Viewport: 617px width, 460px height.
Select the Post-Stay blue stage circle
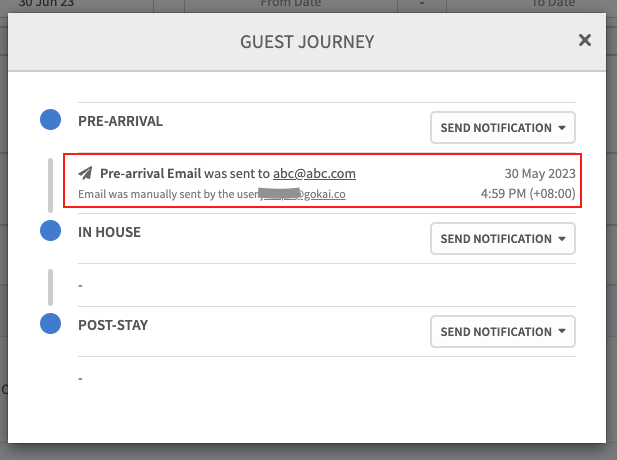[x=51, y=324]
